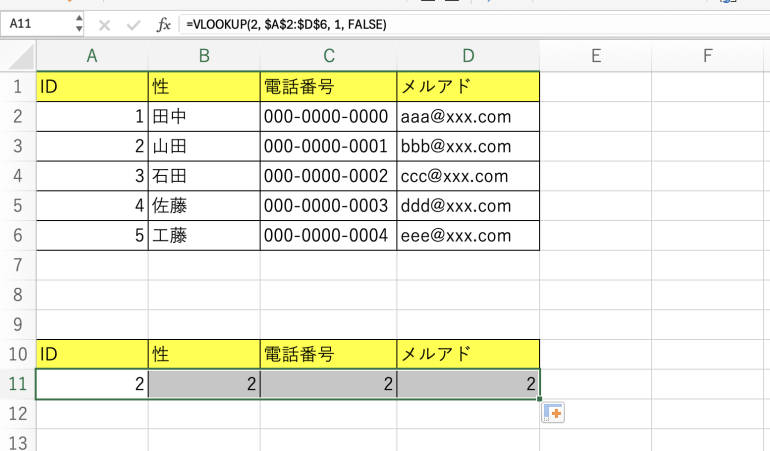770x451 pixels.
Task: Select column E header
Action: [x=596, y=56]
